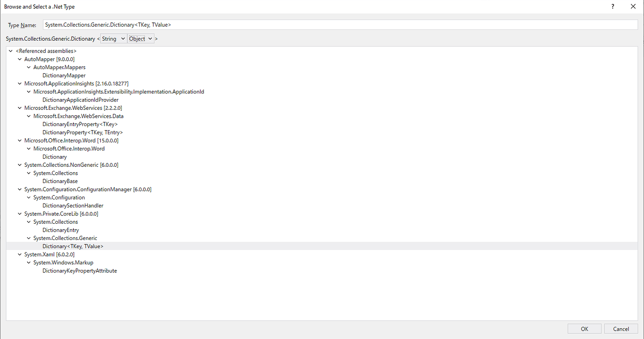This screenshot has height=339, width=644.
Task: Collapse the Microsoft.Exchange.WebServices.Data namespace
Action: pyautogui.click(x=28, y=116)
